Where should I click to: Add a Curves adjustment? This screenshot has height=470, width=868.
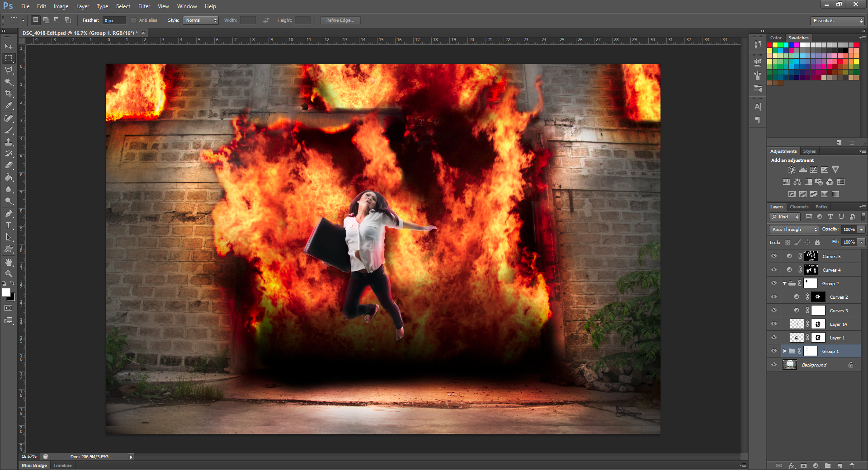tap(814, 170)
